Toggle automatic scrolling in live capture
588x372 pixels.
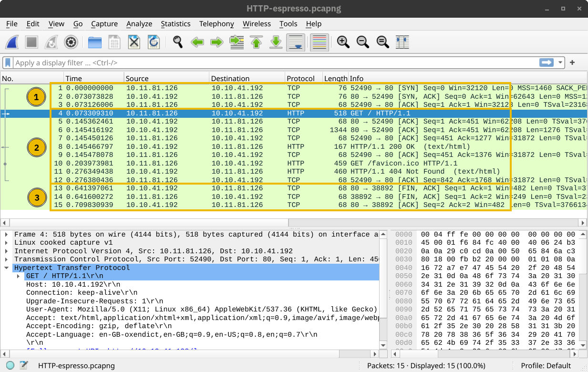[x=295, y=42]
